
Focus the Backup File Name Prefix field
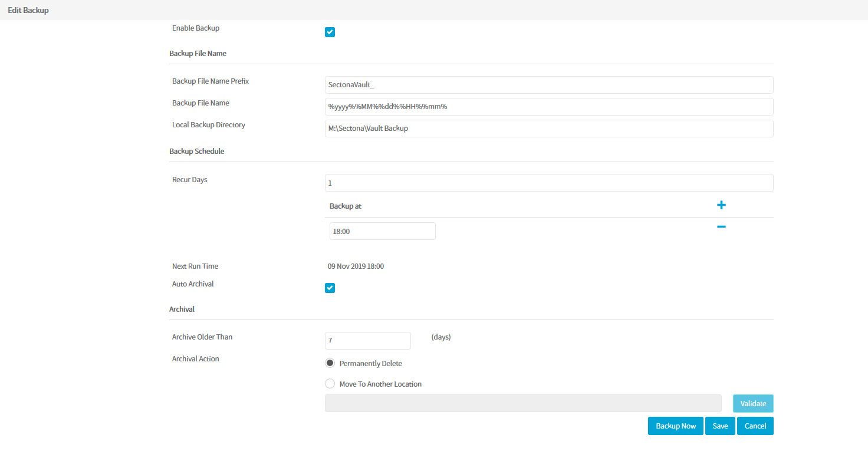tap(548, 85)
